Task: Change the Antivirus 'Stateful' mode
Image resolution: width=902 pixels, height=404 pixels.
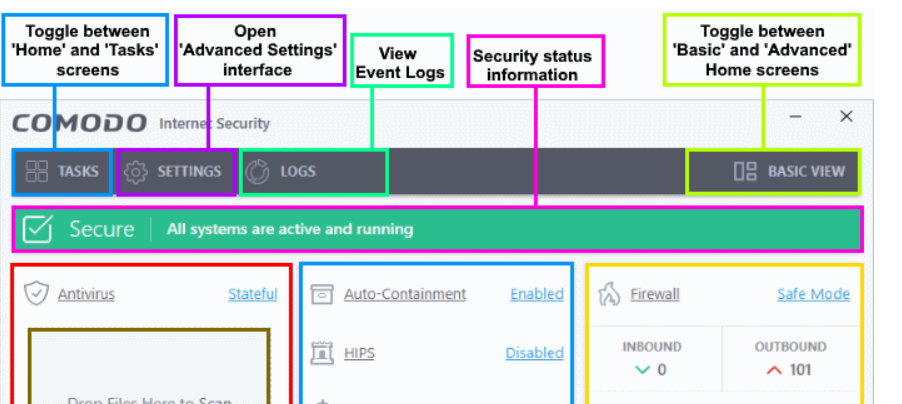Action: click(x=252, y=294)
